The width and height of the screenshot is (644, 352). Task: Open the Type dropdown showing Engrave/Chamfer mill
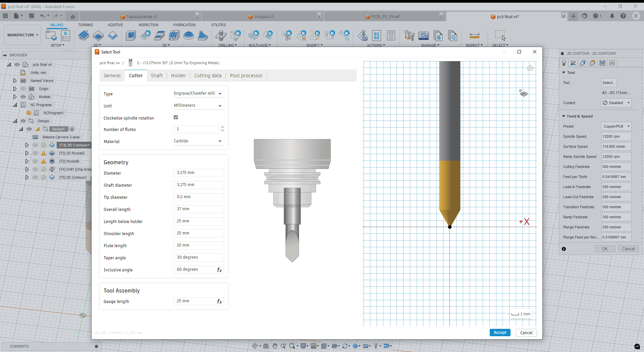coord(198,94)
